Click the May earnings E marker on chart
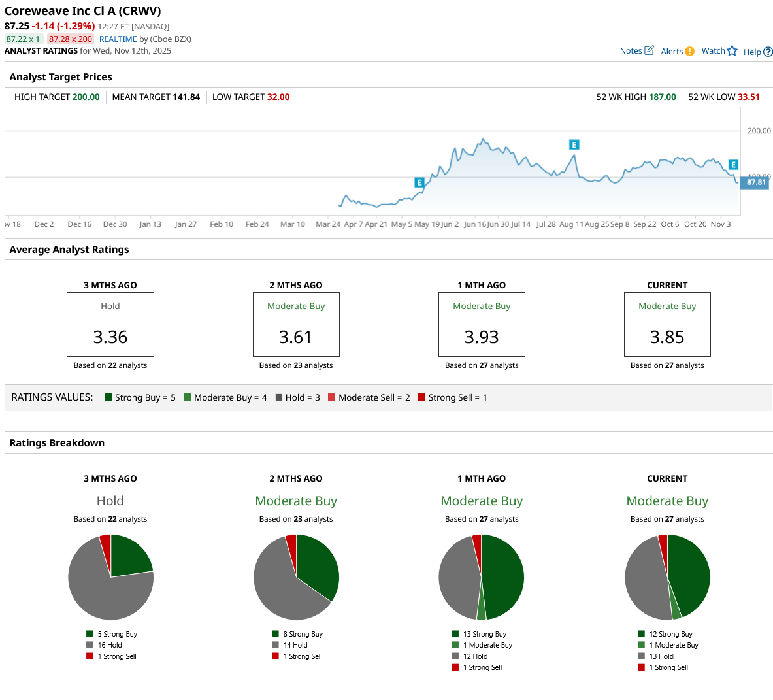773x700 pixels. (419, 182)
